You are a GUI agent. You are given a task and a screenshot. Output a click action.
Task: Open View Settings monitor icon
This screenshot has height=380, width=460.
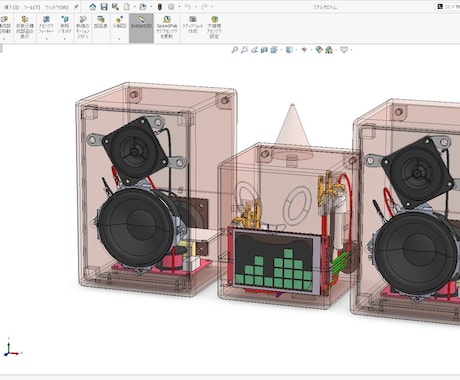tap(344, 50)
